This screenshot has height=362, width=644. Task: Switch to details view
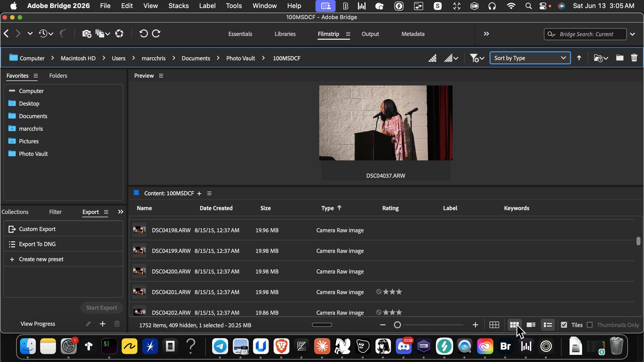(531, 325)
